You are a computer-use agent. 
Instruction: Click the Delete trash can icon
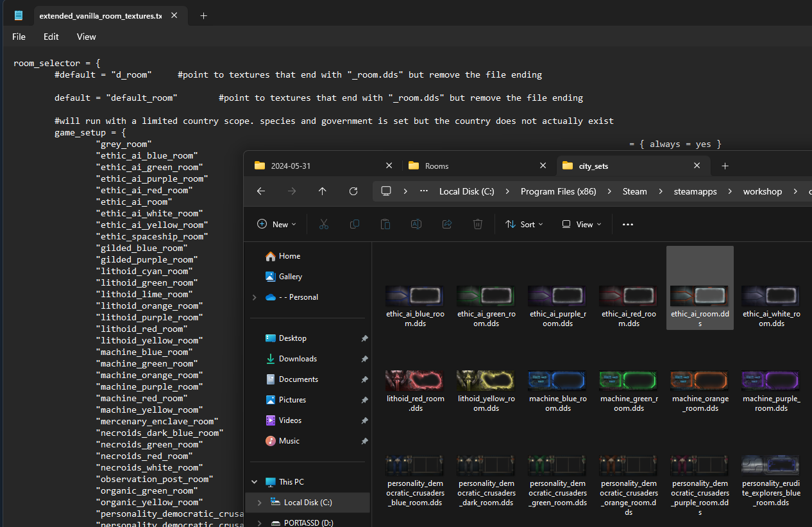coord(478,224)
